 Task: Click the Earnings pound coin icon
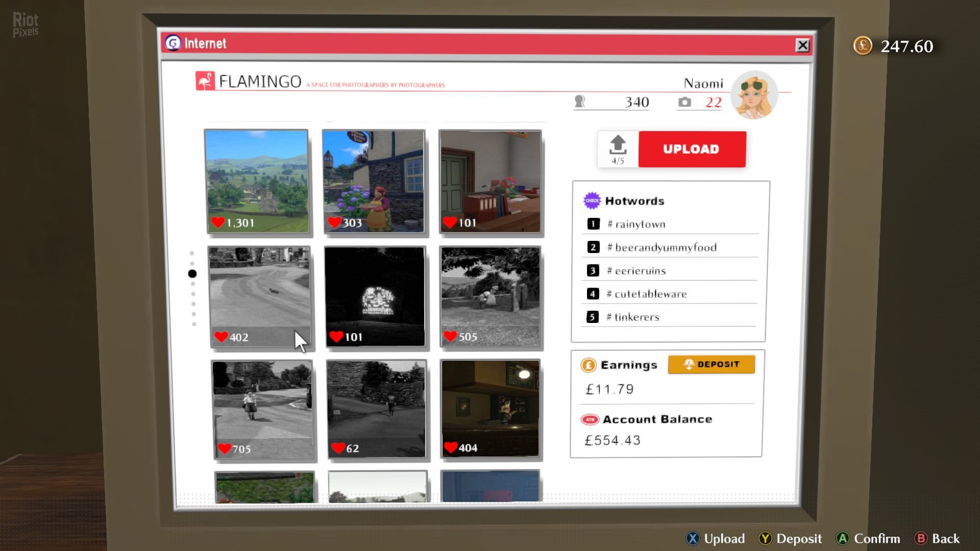pyautogui.click(x=589, y=365)
